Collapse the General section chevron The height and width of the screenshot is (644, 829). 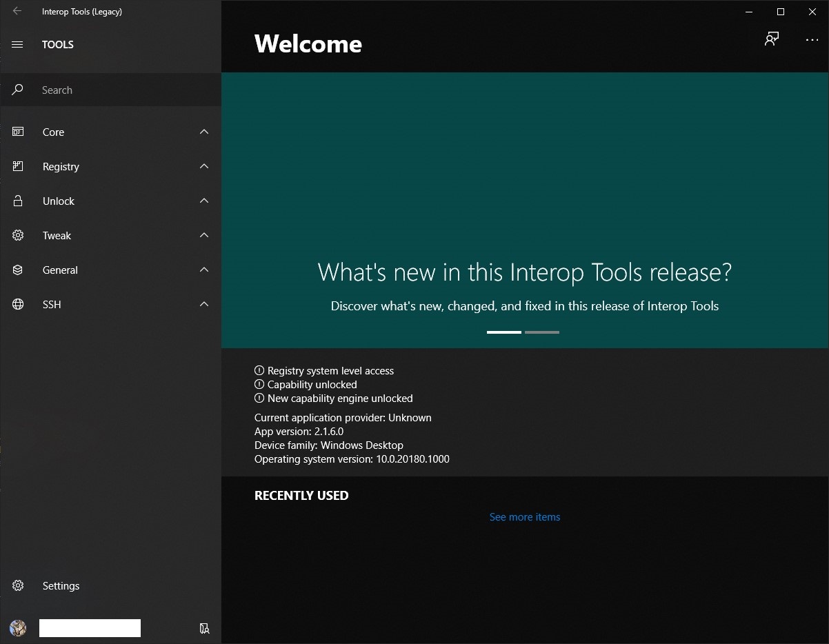(x=204, y=270)
